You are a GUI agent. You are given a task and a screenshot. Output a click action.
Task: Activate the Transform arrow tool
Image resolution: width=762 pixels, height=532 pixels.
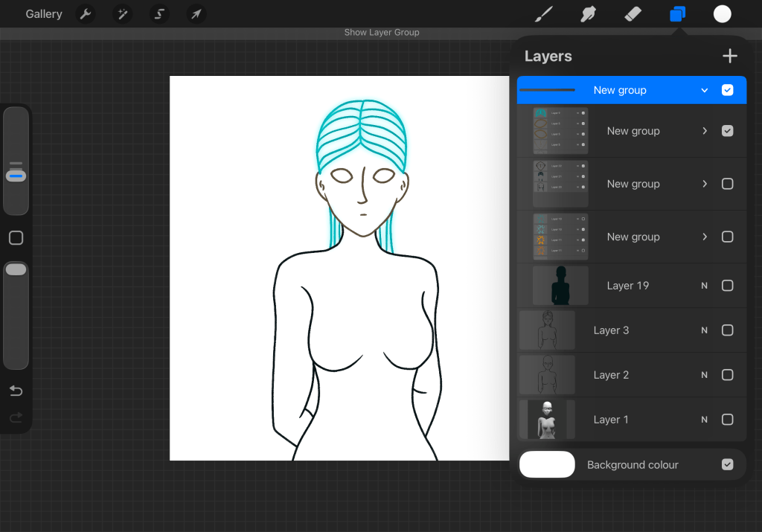click(x=196, y=14)
